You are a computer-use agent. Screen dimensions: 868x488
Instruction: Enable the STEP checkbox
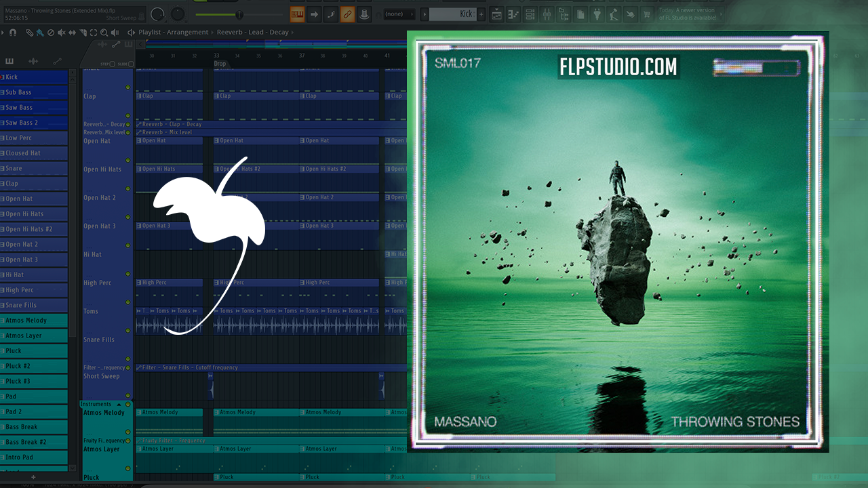click(x=113, y=64)
